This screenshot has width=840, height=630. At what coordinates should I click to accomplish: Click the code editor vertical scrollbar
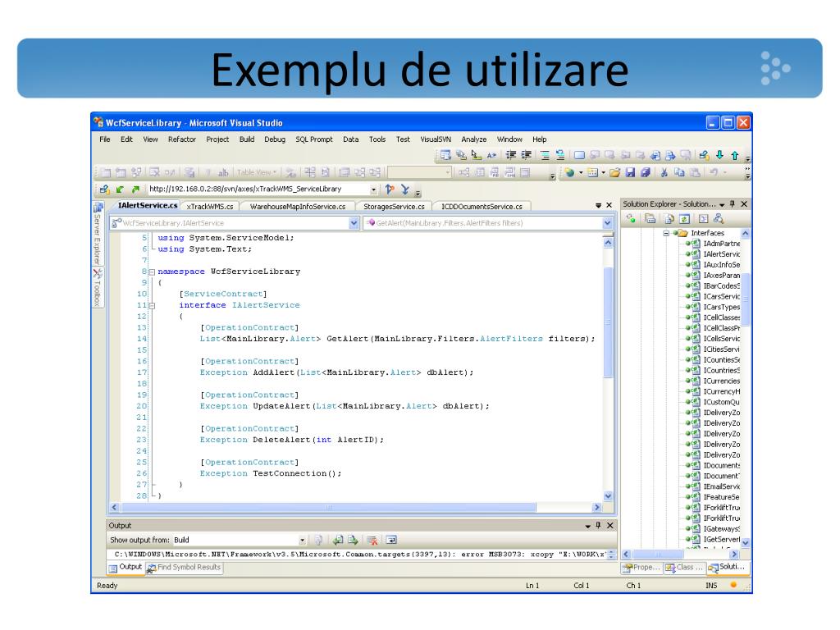pos(608,322)
